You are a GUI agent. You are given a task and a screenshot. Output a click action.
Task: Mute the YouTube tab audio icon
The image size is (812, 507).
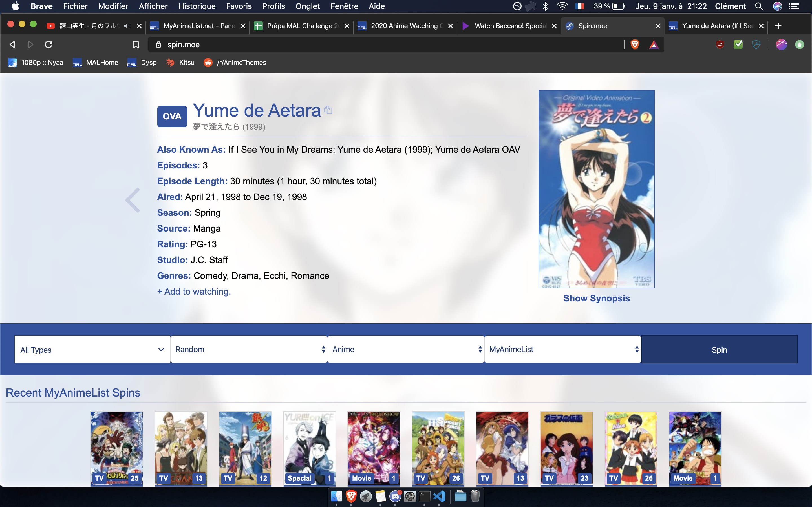coord(127,26)
